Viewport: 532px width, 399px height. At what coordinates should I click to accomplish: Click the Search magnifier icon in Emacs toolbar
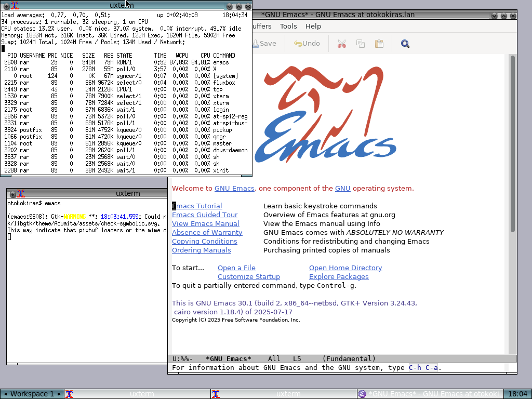point(405,44)
